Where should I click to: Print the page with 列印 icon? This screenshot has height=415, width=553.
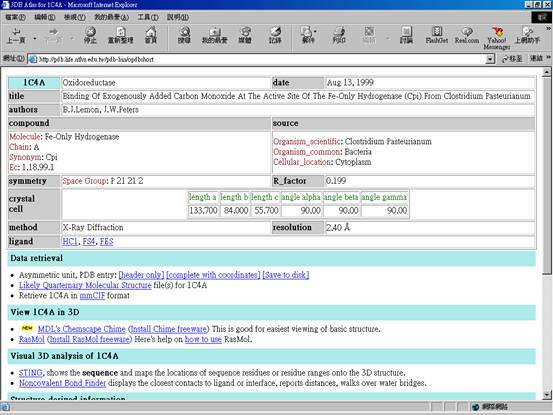339,35
